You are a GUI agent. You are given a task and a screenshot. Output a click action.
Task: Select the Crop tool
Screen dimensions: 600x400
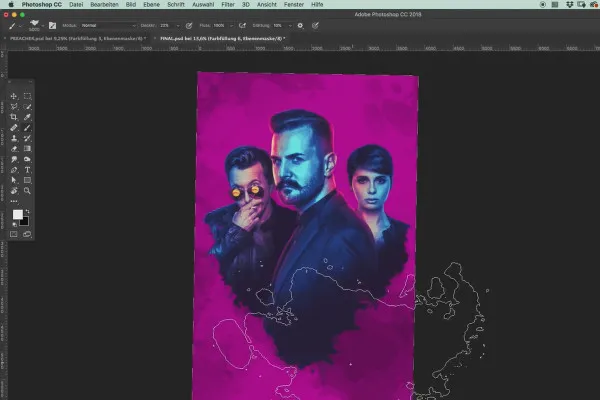[14, 117]
